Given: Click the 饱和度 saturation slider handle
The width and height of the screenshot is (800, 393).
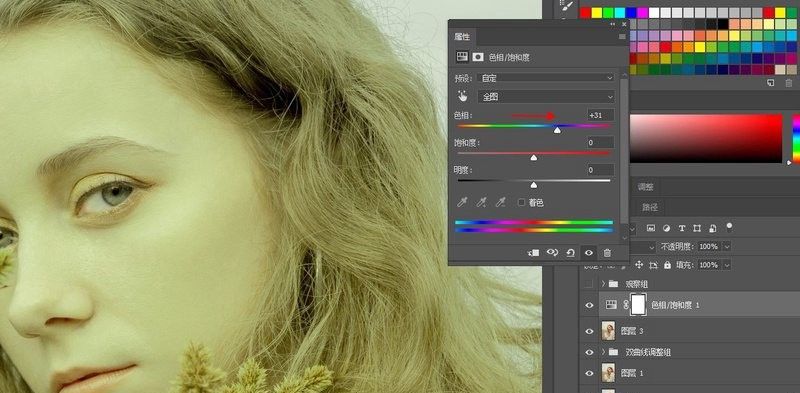Looking at the screenshot, I should point(534,158).
